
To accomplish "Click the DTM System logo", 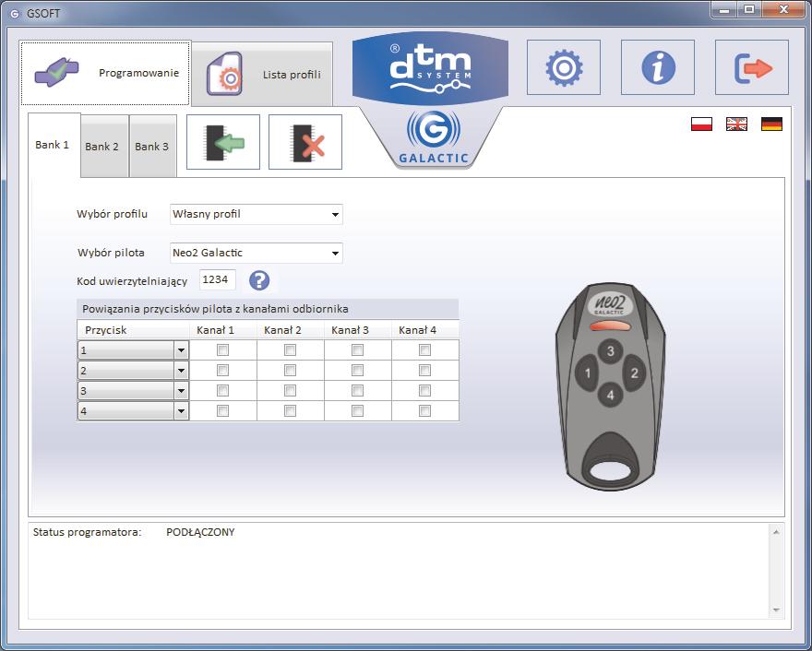I will click(x=430, y=67).
